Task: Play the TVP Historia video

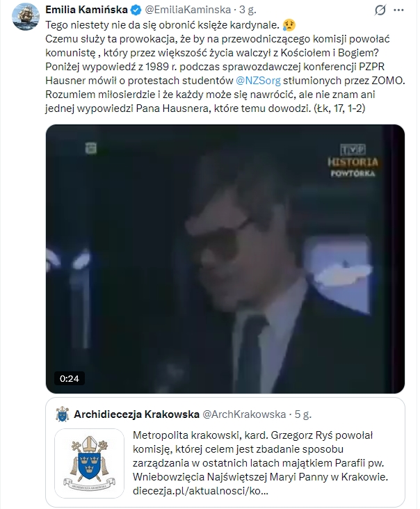Action: tap(225, 259)
